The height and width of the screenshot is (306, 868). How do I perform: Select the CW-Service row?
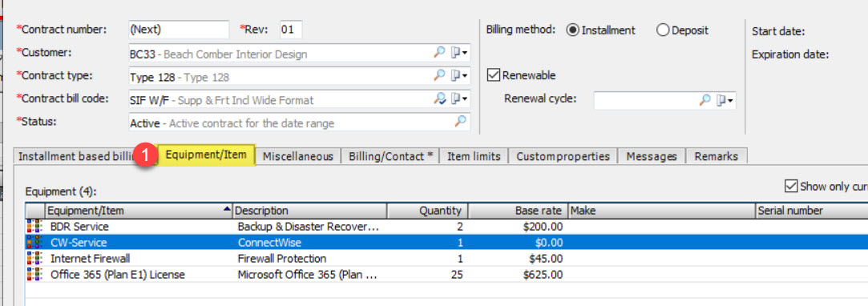pos(446,243)
